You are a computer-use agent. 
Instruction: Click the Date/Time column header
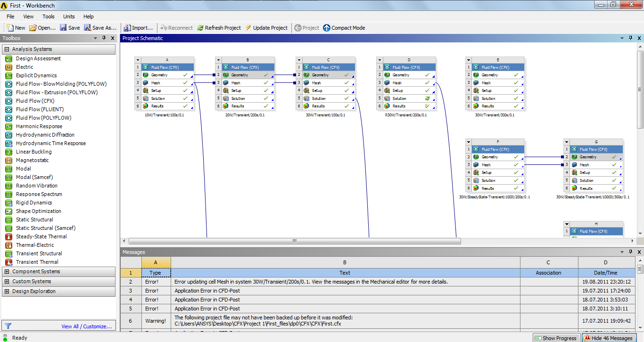pyautogui.click(x=606, y=273)
